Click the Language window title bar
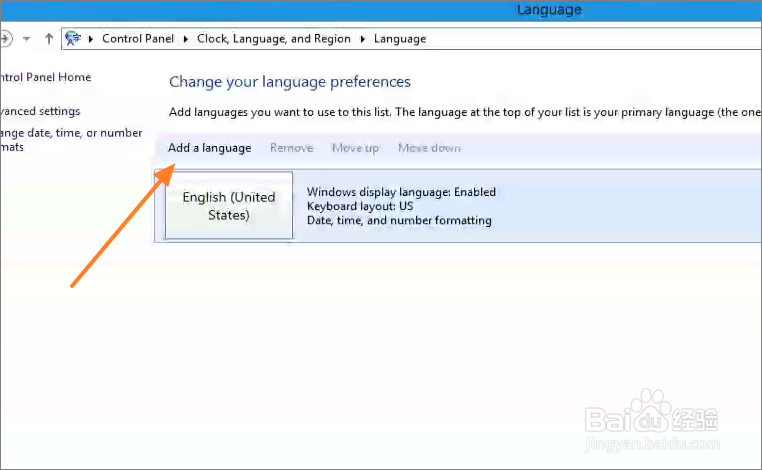This screenshot has width=762, height=470. [381, 10]
